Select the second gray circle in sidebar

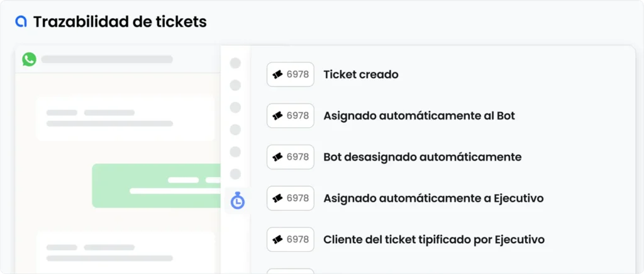click(235, 85)
